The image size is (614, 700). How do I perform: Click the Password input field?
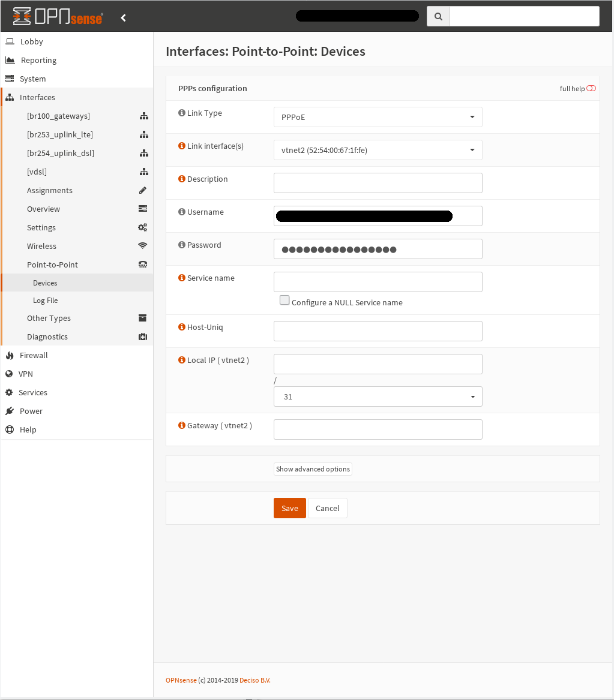click(x=378, y=249)
